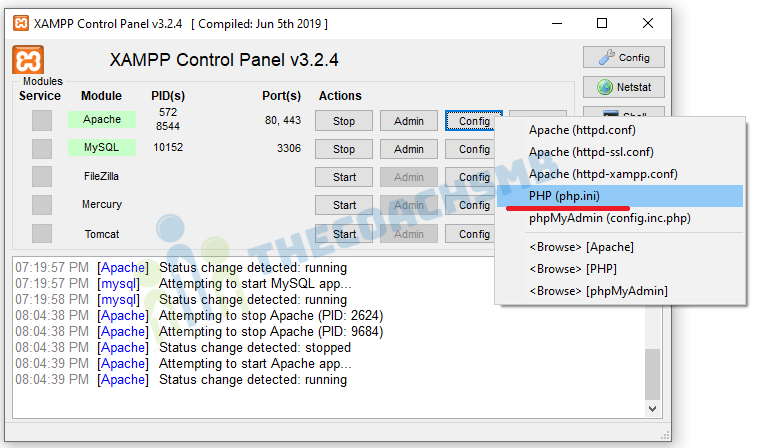Click the MySQL module label
Screen dimensions: 758x448
click(102, 147)
